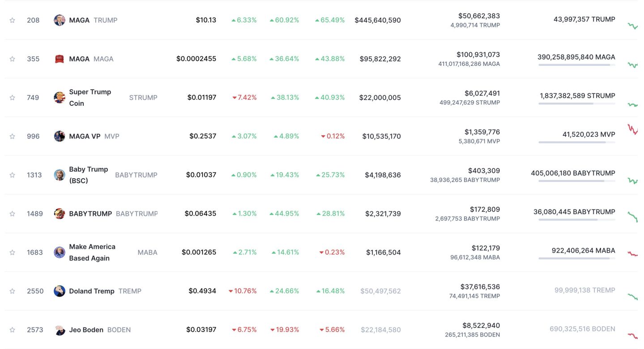Click MAGA's circulating supply progress bar
The height and width of the screenshot is (349, 644).
coord(576,65)
